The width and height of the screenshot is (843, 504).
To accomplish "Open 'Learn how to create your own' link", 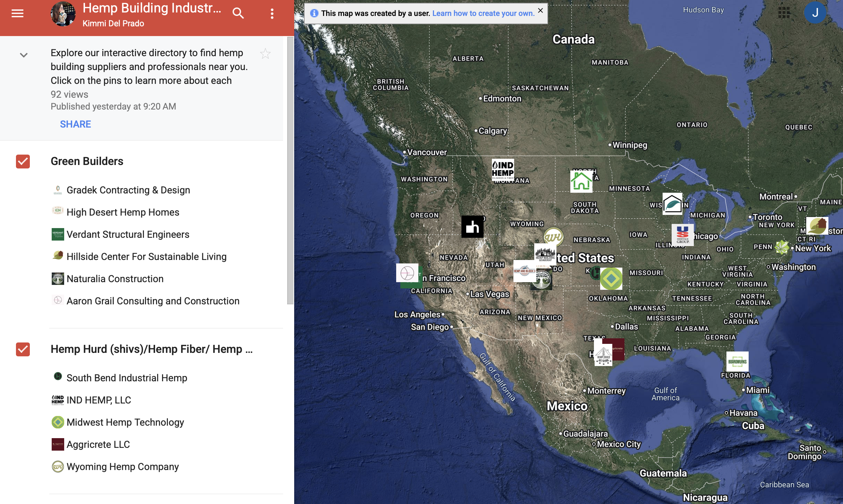I will [483, 14].
